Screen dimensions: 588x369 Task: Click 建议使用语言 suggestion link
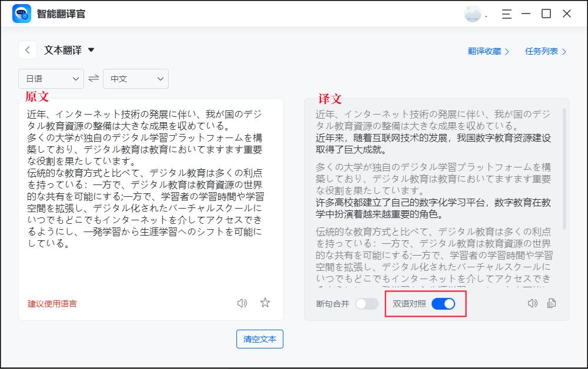[x=51, y=303]
